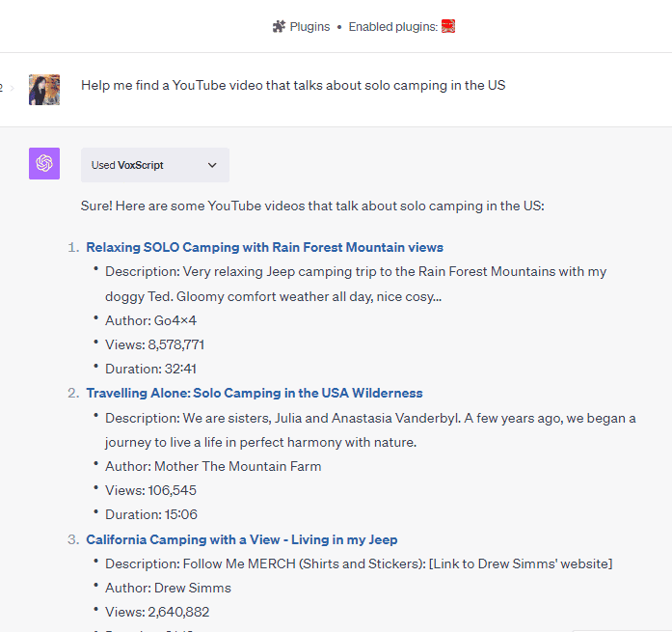Click 'Author: Mother The Mountain Farm' line
Image resolution: width=672 pixels, height=632 pixels.
213,466
